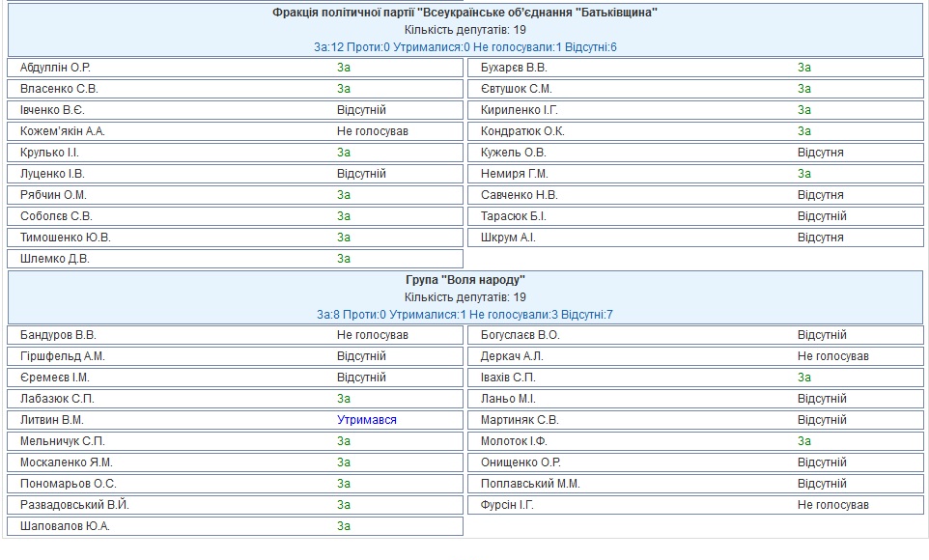Click the name Поплавський М.М.
Screen dimensions: 929x560
pos(530,484)
